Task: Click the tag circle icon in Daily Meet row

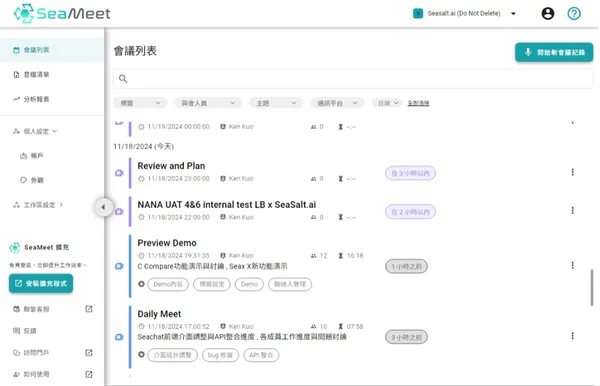Action: [x=141, y=355]
